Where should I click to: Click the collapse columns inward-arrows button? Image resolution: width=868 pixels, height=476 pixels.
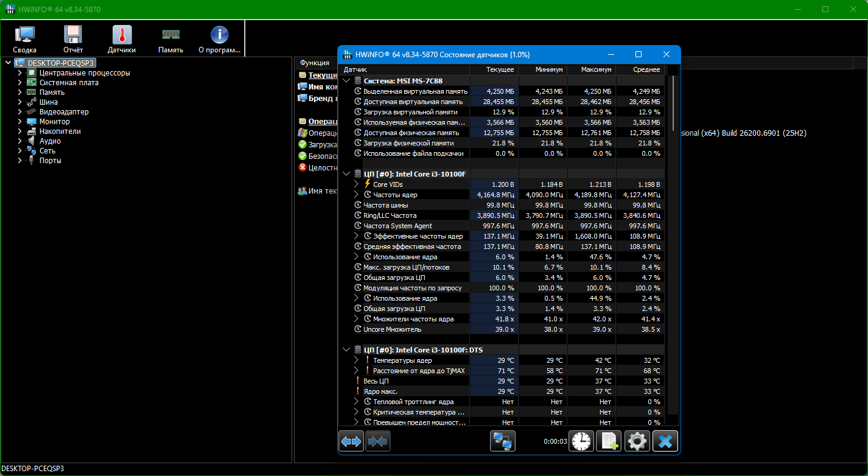coord(378,441)
